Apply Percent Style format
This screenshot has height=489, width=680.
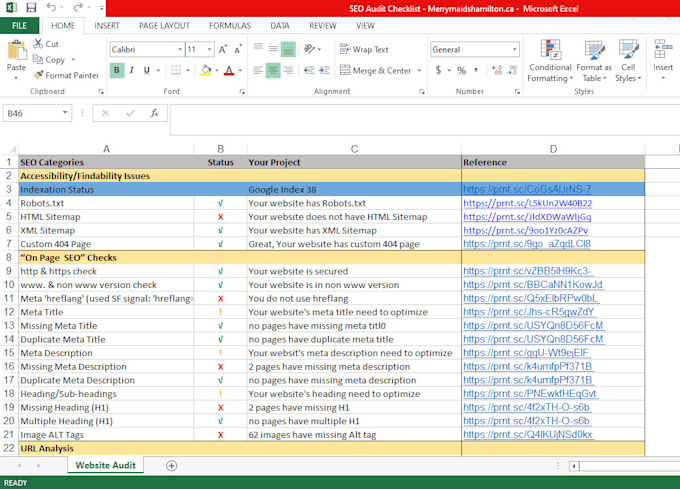(x=461, y=70)
